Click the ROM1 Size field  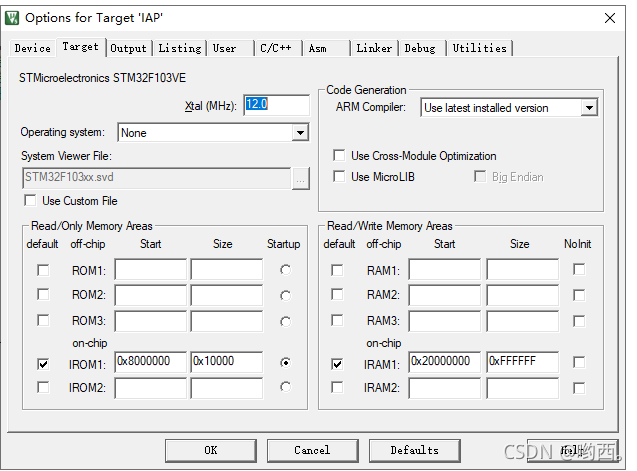coord(227,269)
